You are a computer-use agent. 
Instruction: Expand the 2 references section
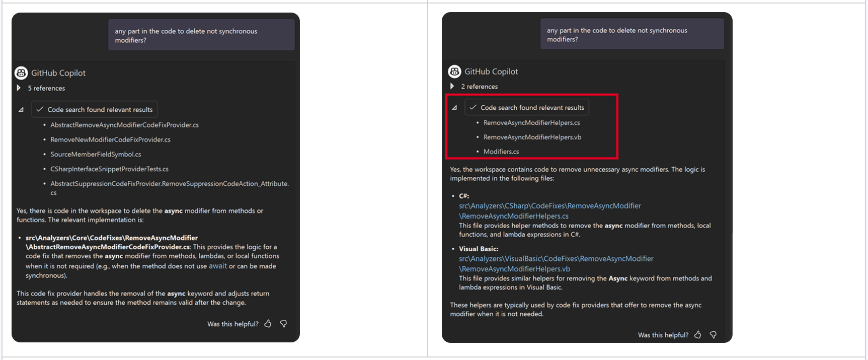point(452,87)
